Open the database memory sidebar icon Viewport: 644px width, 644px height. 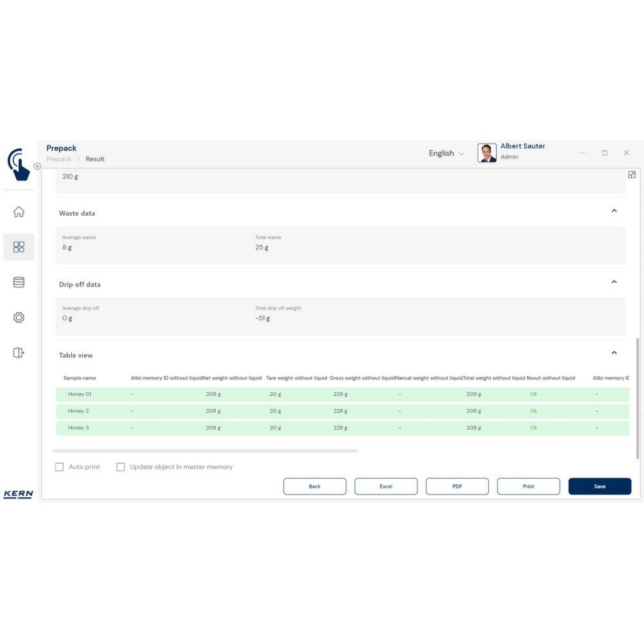19,282
